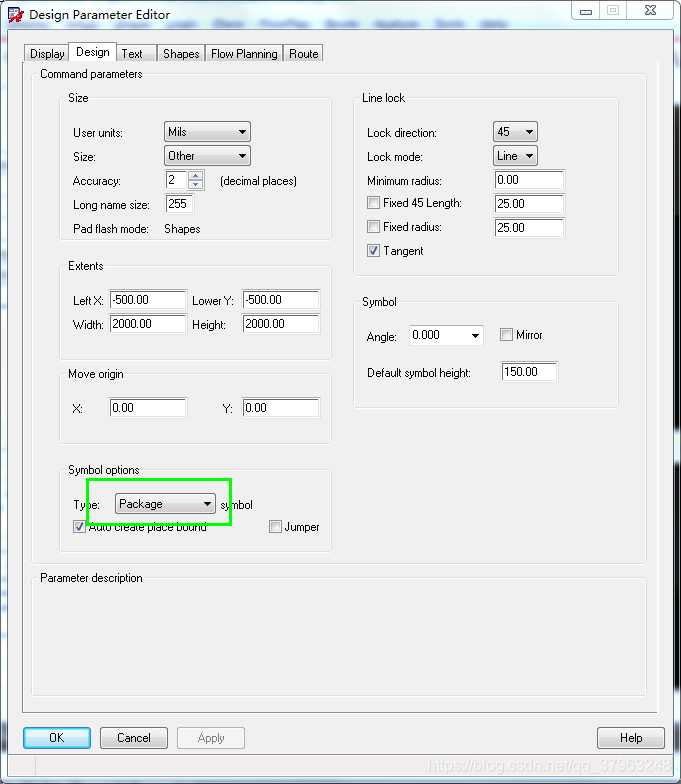Select the Design tab
This screenshot has width=681, height=784.
(x=92, y=52)
